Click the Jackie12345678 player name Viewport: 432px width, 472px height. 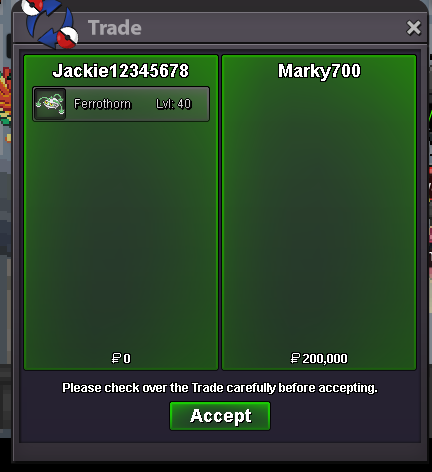(121, 71)
